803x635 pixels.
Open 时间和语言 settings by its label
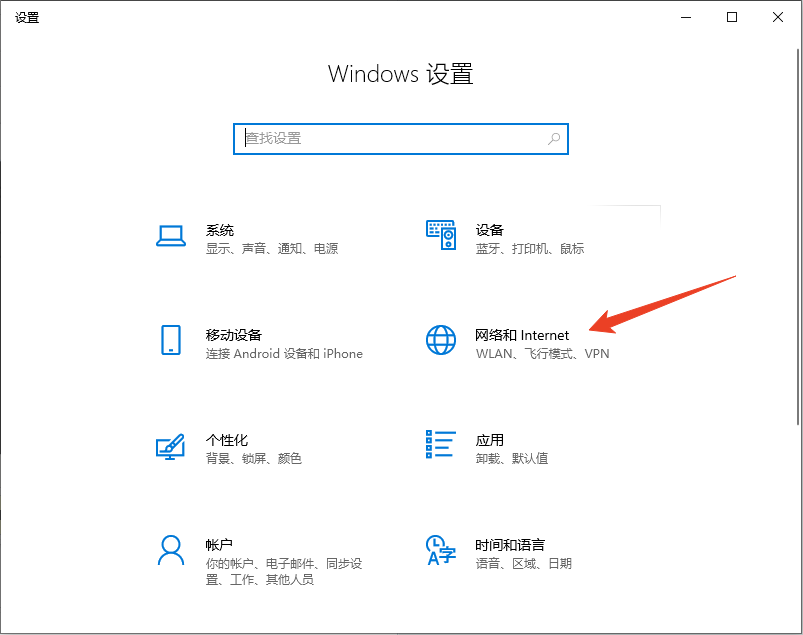click(x=511, y=545)
